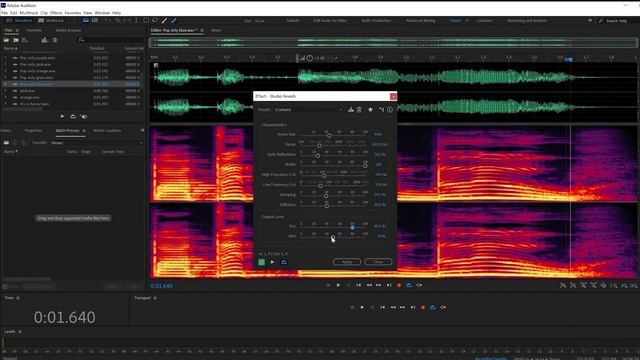Screen dimensions: 640x360
Task: Open the Batch Process favorite dropdown
Action: (x=97, y=143)
